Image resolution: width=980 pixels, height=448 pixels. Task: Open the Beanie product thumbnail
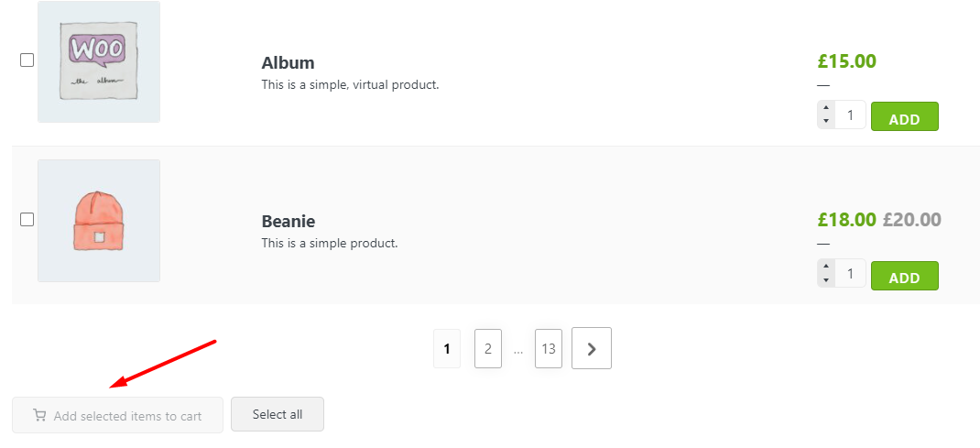coord(99,221)
